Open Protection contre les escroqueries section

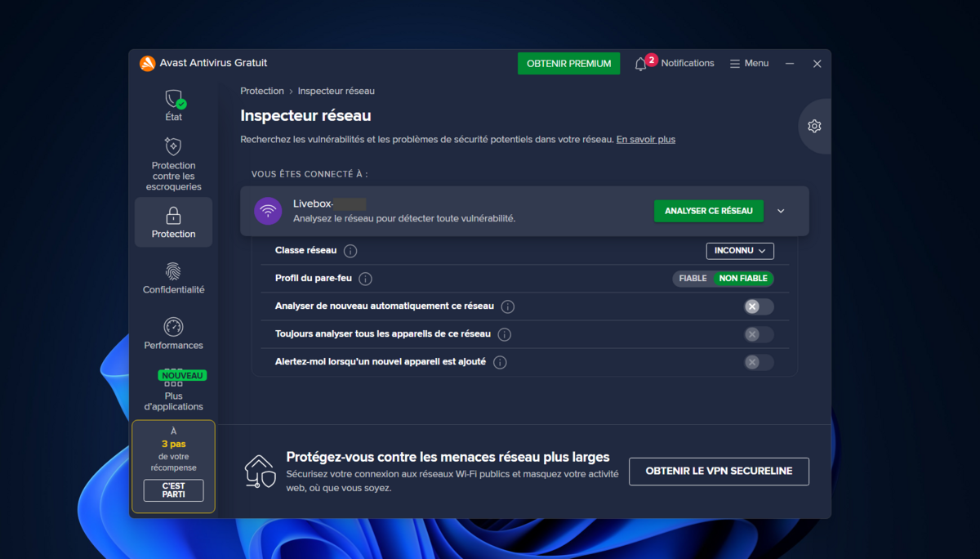173,163
